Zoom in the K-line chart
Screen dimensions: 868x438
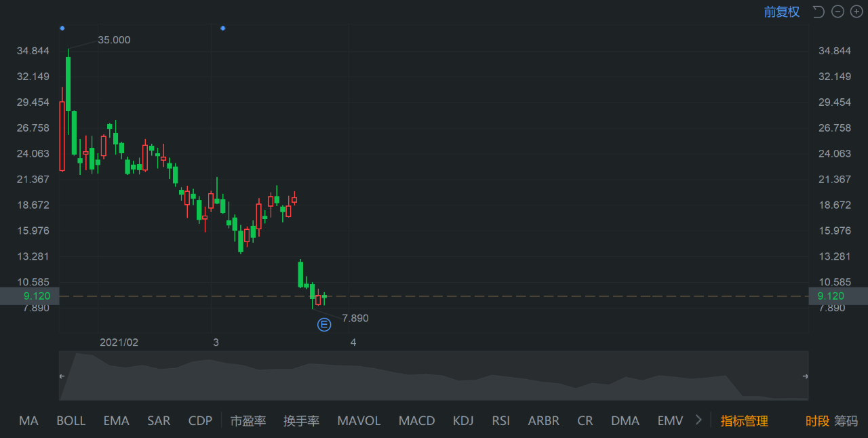(856, 12)
